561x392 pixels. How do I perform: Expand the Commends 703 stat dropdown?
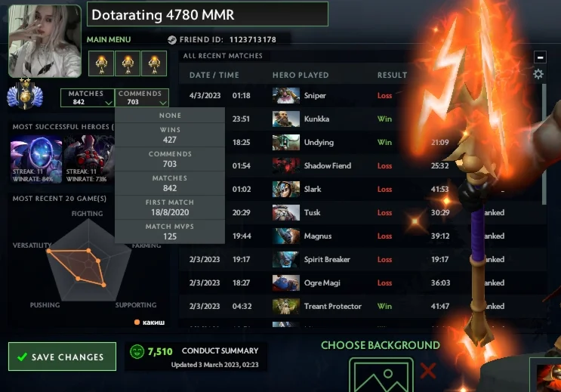142,97
